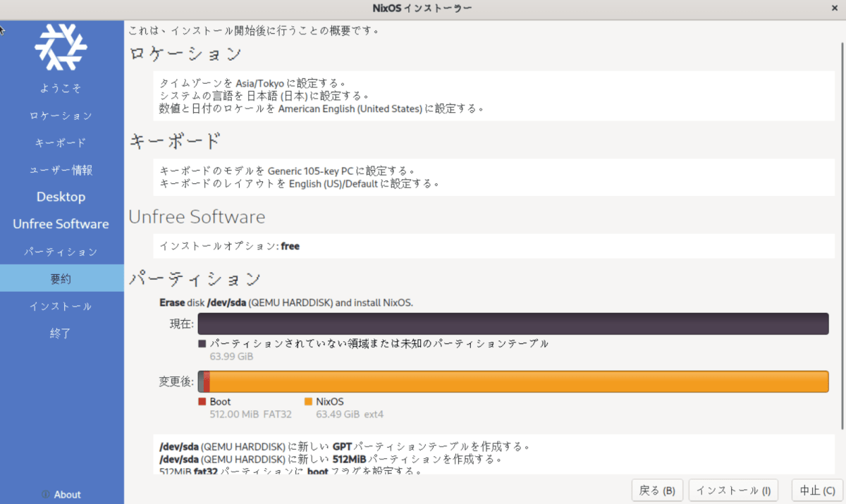Click the 512MiB パーティション creation line

[330, 460]
